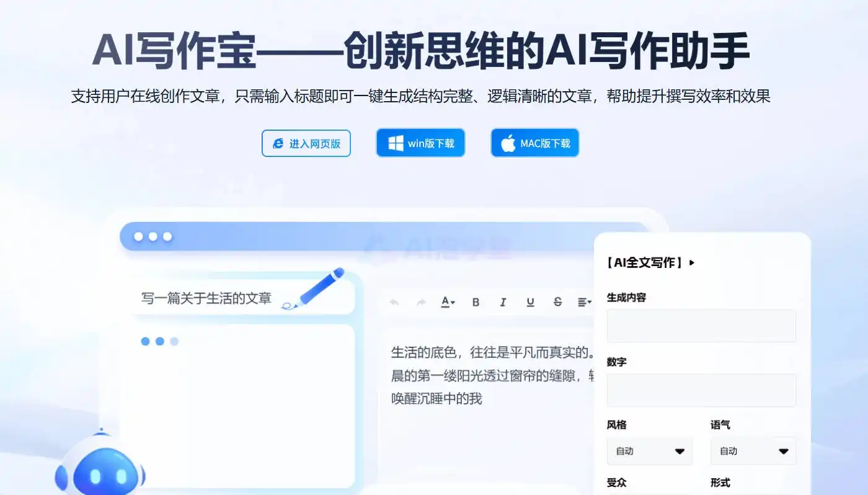Apply strikethrough formatting
Screen dimensions: 868x495
557,302
